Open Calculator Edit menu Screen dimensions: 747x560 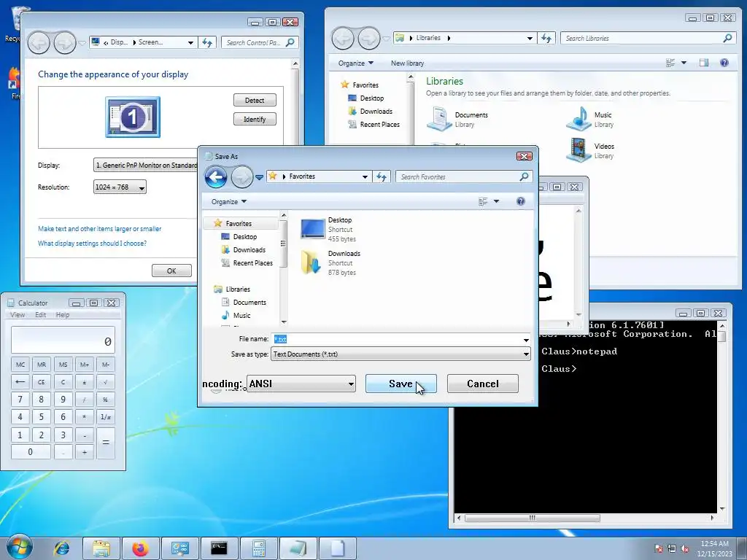click(41, 315)
